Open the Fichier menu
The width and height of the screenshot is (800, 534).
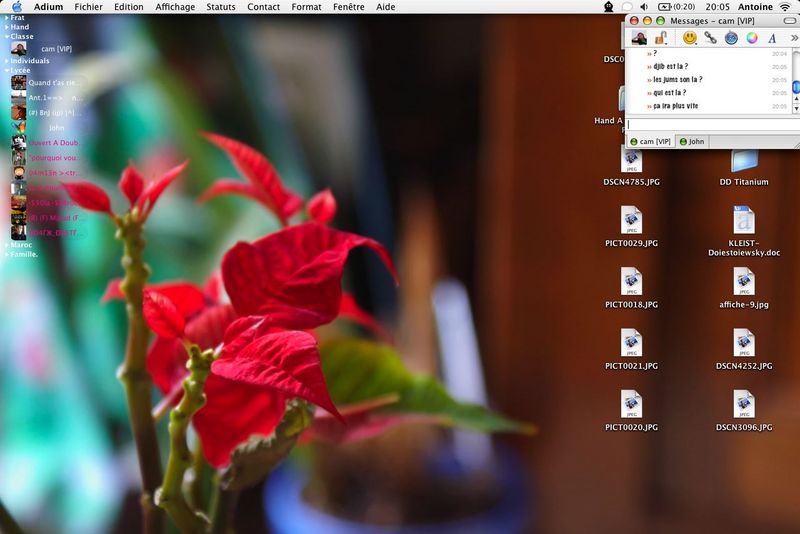pyautogui.click(x=88, y=7)
